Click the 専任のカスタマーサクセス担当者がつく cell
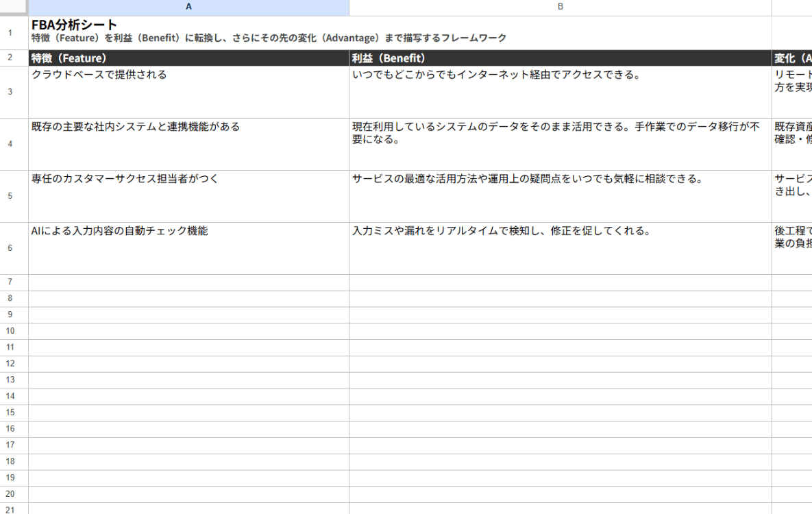The width and height of the screenshot is (812, 514). [188, 196]
